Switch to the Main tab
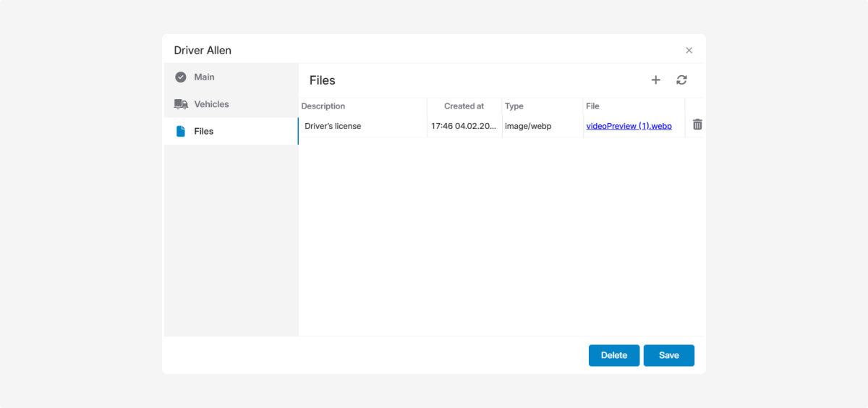The height and width of the screenshot is (408, 868). click(204, 77)
